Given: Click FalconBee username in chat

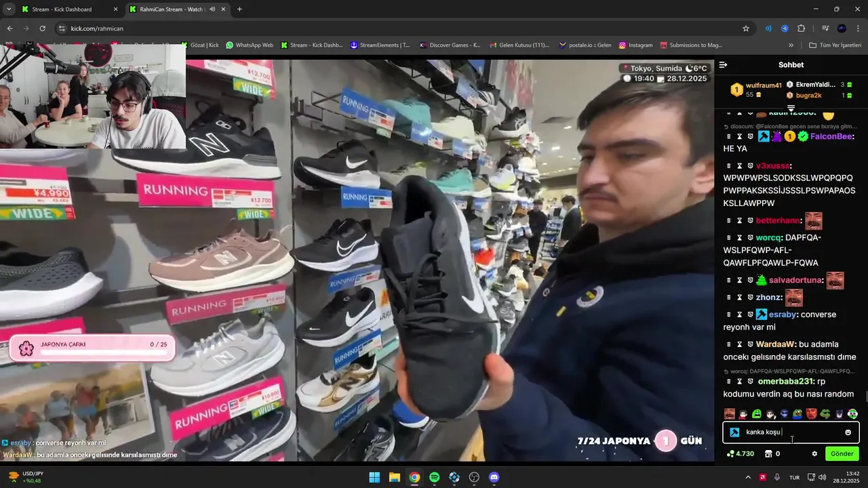Looking at the screenshot, I should pos(831,136).
